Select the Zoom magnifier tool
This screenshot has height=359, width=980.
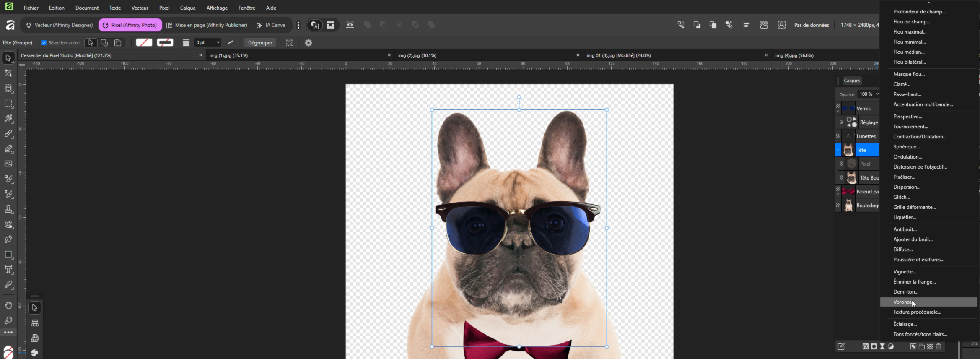[8, 320]
